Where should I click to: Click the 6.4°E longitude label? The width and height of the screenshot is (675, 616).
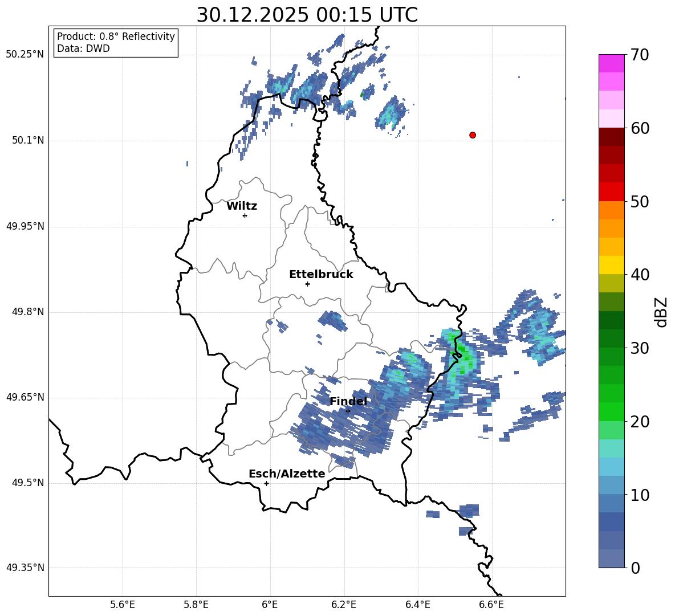coord(417,605)
